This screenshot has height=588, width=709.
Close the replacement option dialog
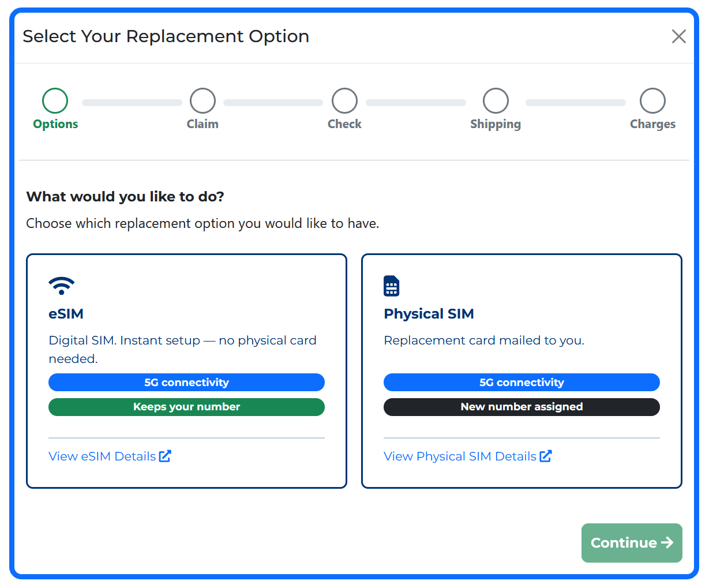[678, 36]
